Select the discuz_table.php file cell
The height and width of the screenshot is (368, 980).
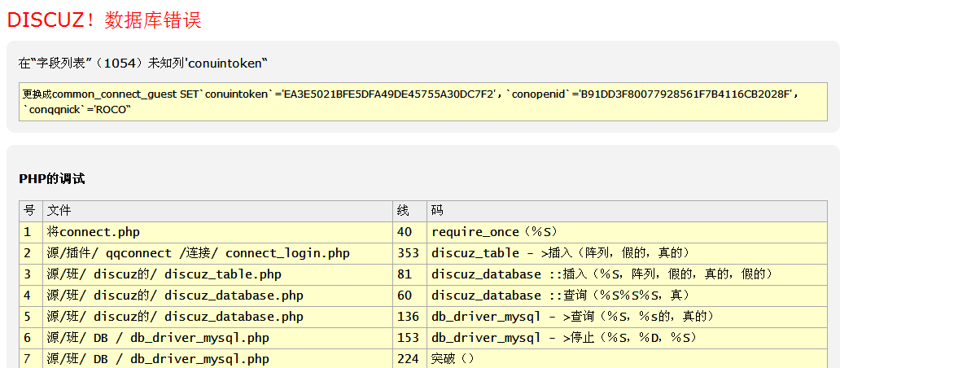[164, 274]
